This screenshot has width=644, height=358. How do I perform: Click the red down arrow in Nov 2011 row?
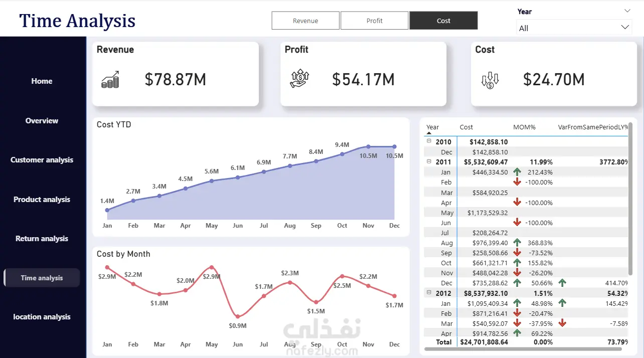click(517, 273)
